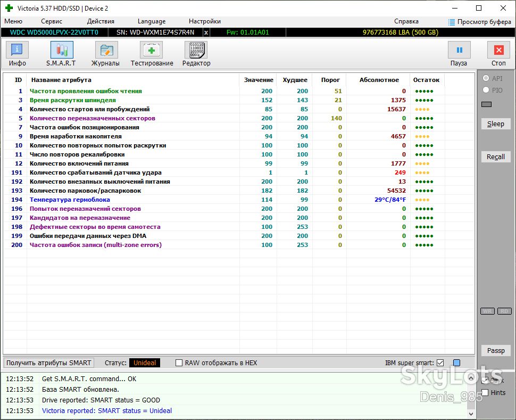Click the Получить атрибуты SMART button
Screen dimensions: 516x420
(x=49, y=363)
